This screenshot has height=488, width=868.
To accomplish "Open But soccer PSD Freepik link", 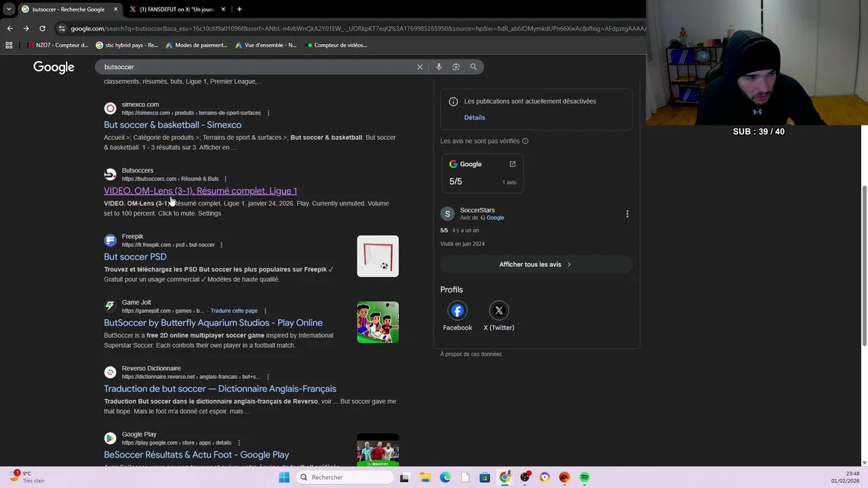I will pos(135,257).
